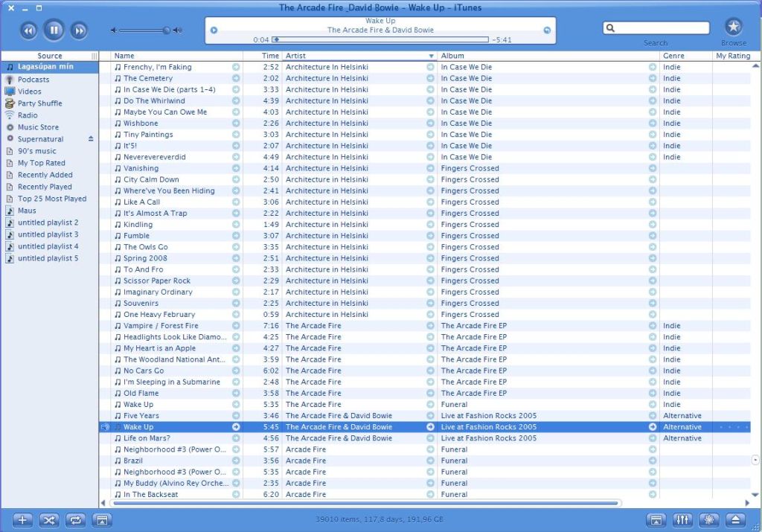Sort by the Album column header
This screenshot has height=532, width=762.
(548, 55)
